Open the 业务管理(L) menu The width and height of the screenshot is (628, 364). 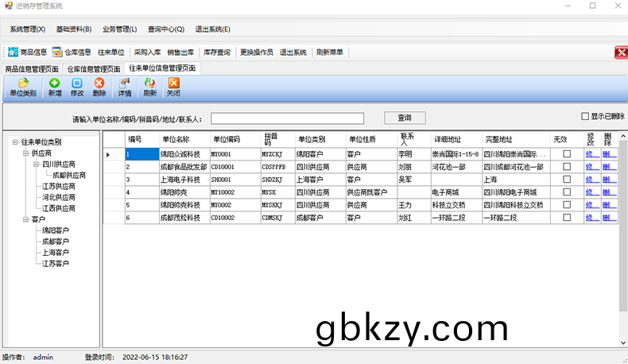pyautogui.click(x=120, y=29)
